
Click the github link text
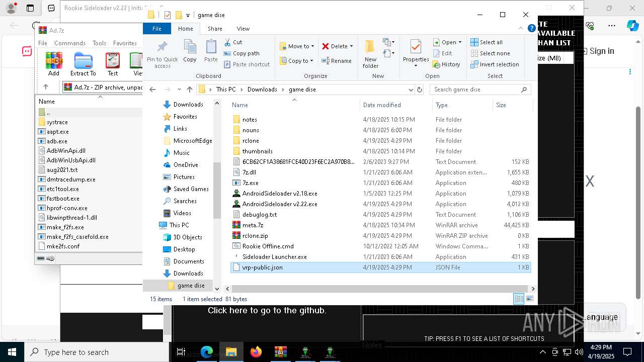pyautogui.click(x=267, y=311)
